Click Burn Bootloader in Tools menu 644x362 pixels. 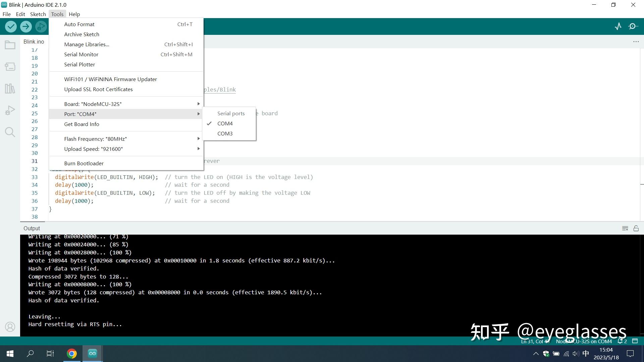(x=84, y=163)
